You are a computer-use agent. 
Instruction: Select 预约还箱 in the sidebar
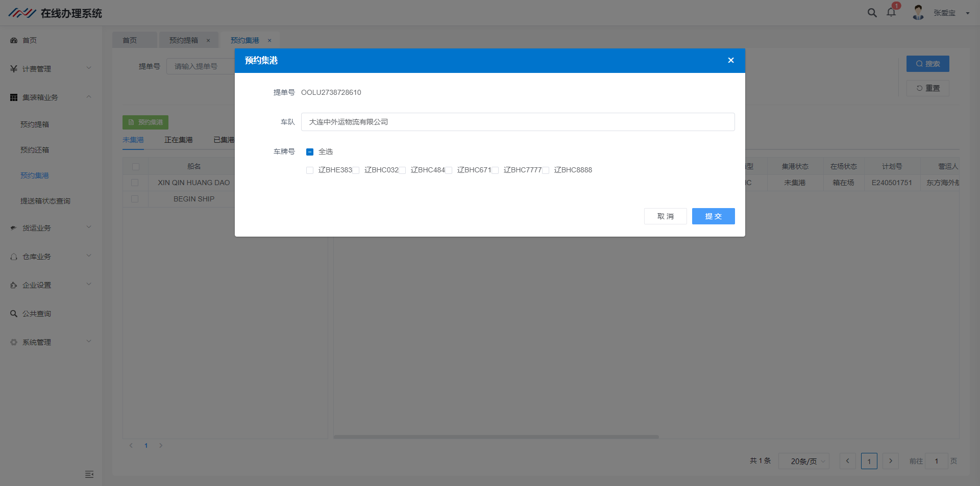tap(35, 150)
